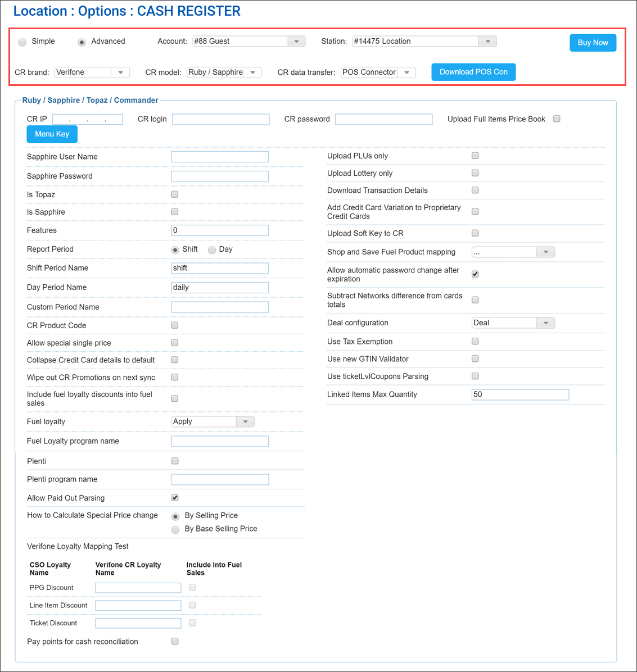Uncheck Allow Paid Out Parsing
Viewport: 637px width, 672px height.
pyautogui.click(x=175, y=498)
